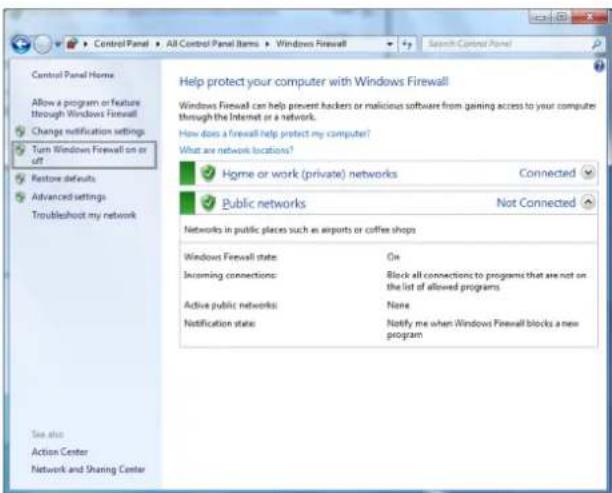The width and height of the screenshot is (612, 493).
Task: Click Active public networks label
Action: (x=231, y=305)
